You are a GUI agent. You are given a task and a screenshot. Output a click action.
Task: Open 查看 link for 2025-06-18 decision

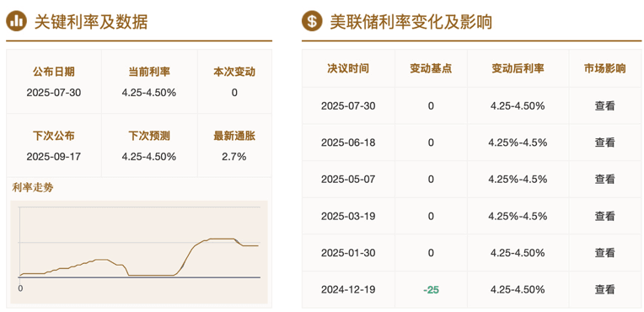[604, 143]
